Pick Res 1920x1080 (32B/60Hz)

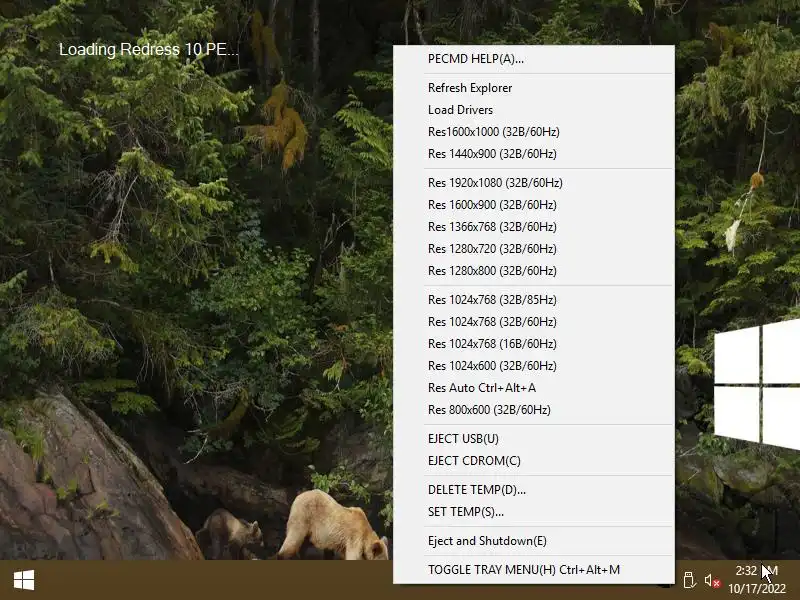click(x=534, y=183)
